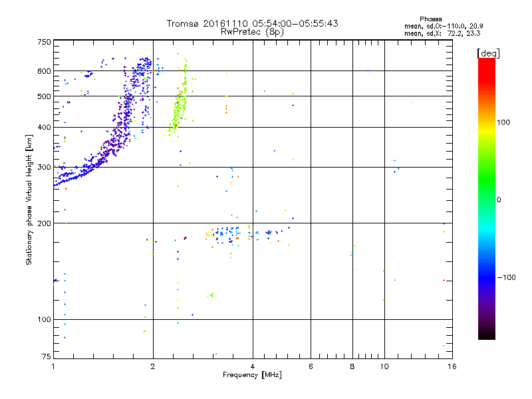This screenshot has width=532, height=399.
Task: Click y-axis tick label '300'
Action: [x=44, y=168]
